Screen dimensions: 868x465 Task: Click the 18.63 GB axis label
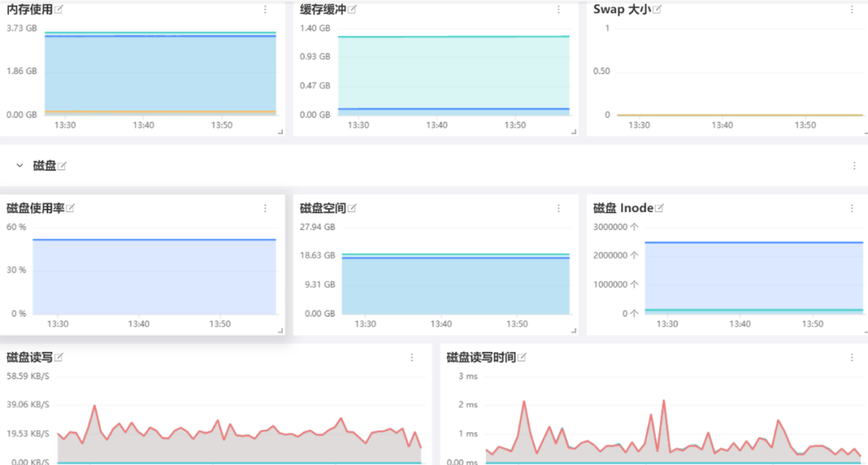click(317, 255)
